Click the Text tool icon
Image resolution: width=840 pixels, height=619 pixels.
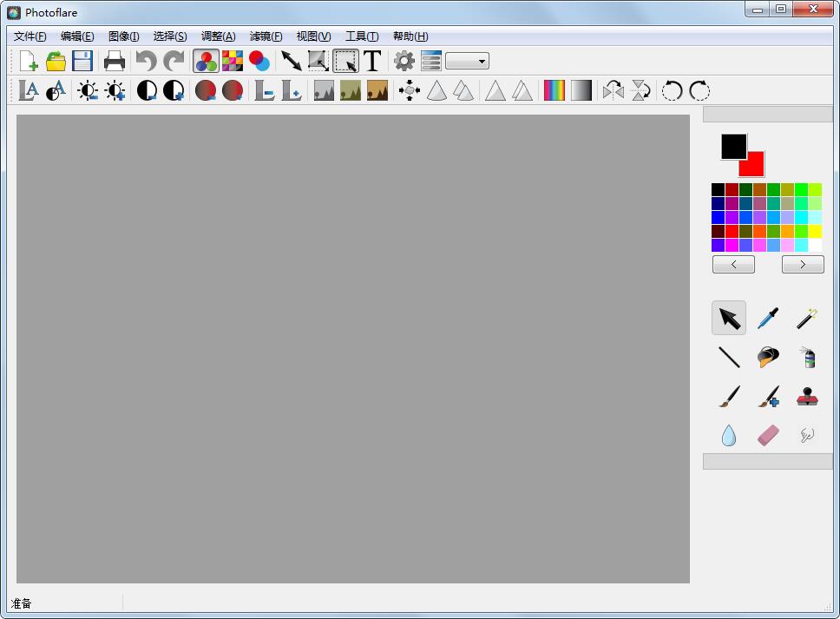pos(372,61)
